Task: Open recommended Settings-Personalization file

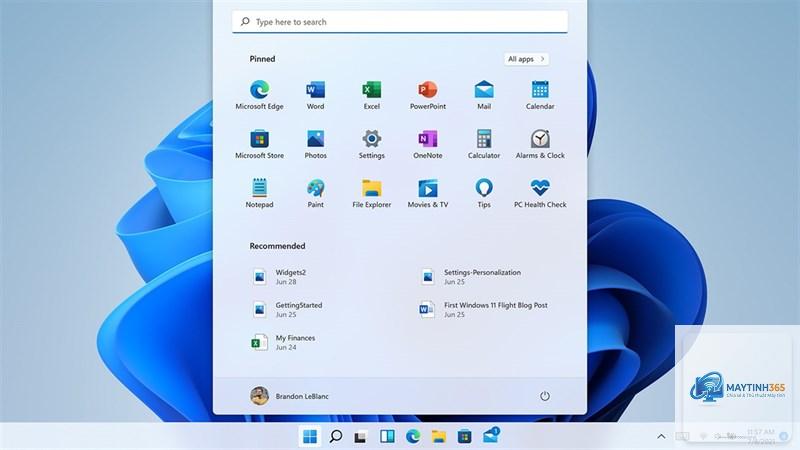Action: coord(470,277)
